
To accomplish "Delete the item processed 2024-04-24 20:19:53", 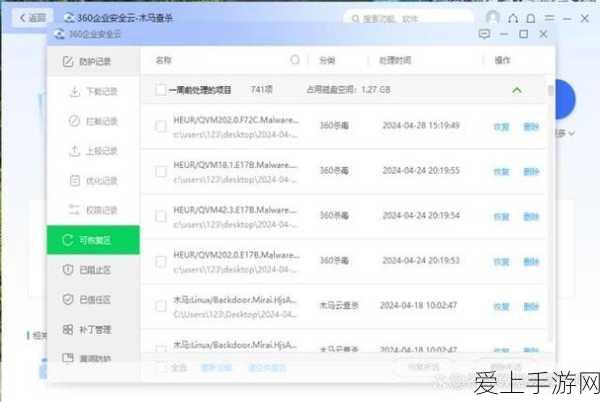I will 531,262.
